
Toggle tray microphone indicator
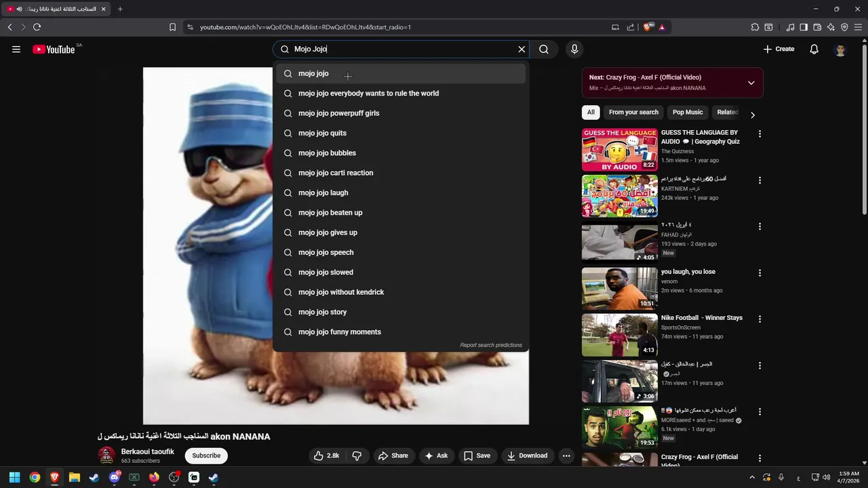[781, 477]
